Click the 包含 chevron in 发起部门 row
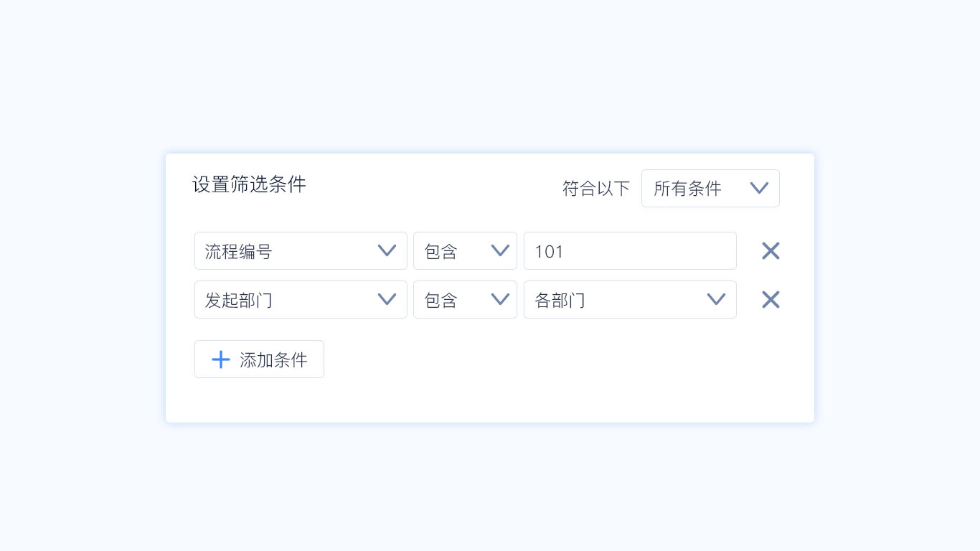The width and height of the screenshot is (980, 551). (500, 299)
